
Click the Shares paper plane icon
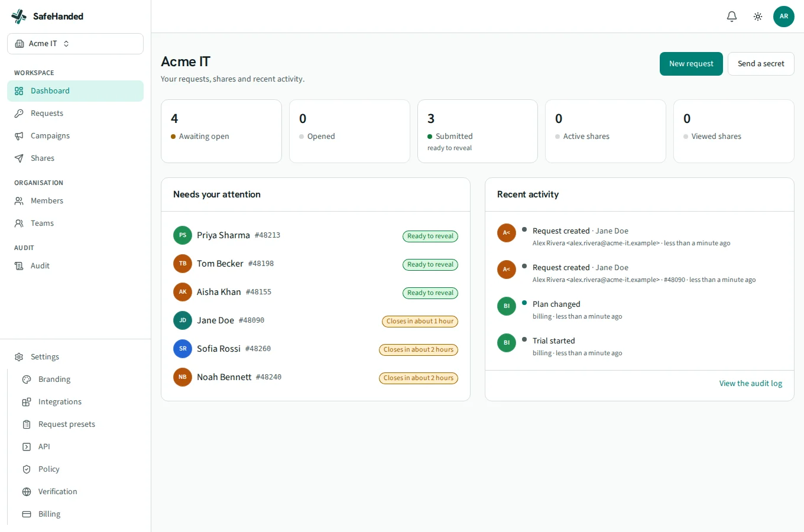[x=19, y=158]
